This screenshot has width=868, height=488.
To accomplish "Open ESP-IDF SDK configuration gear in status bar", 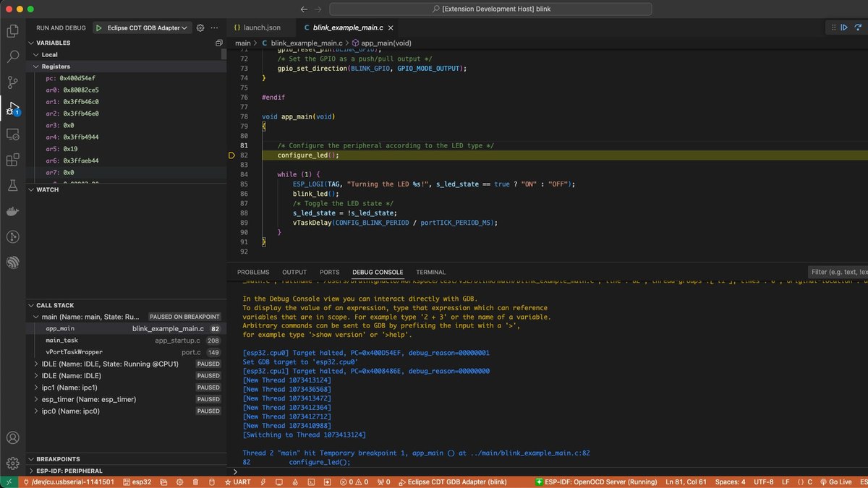I will (178, 481).
